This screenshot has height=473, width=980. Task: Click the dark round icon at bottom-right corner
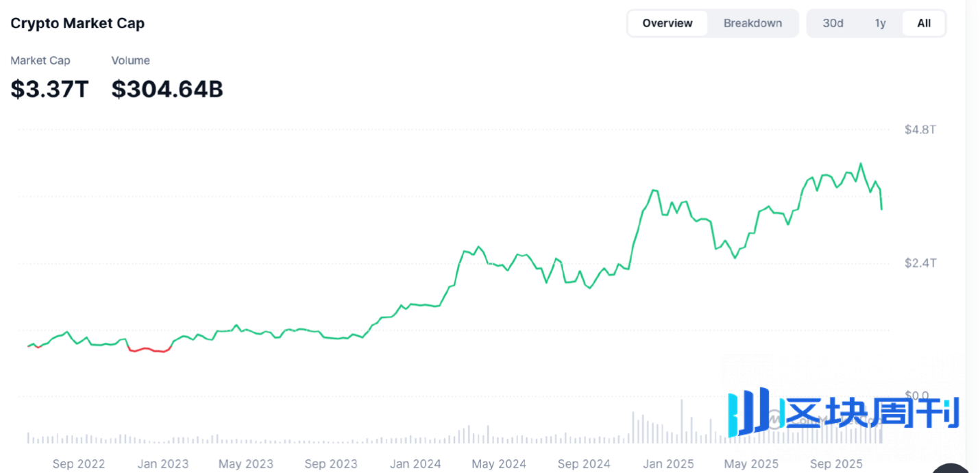click(953, 468)
